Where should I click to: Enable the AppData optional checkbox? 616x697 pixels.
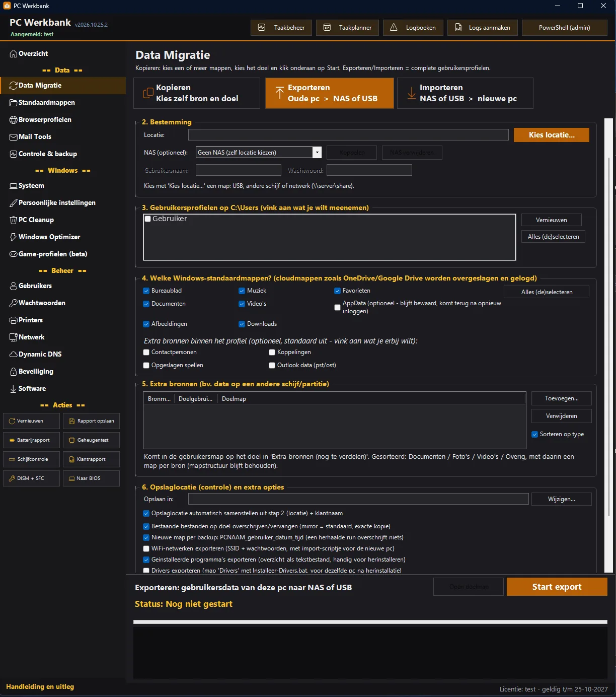[338, 307]
